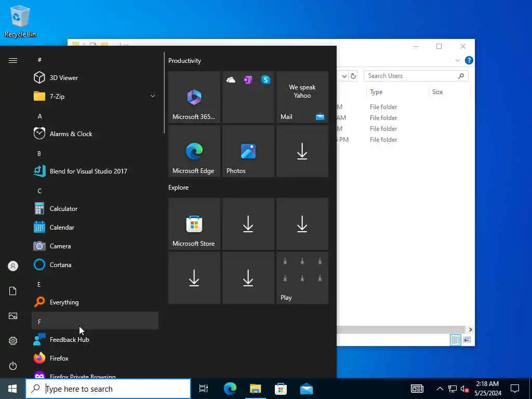Viewport: 532px width, 399px height.
Task: Expand the Start menu hamburger navigation
Action: pyautogui.click(x=13, y=60)
